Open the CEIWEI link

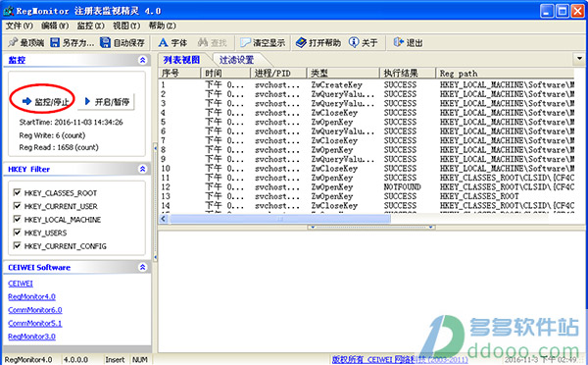point(21,284)
